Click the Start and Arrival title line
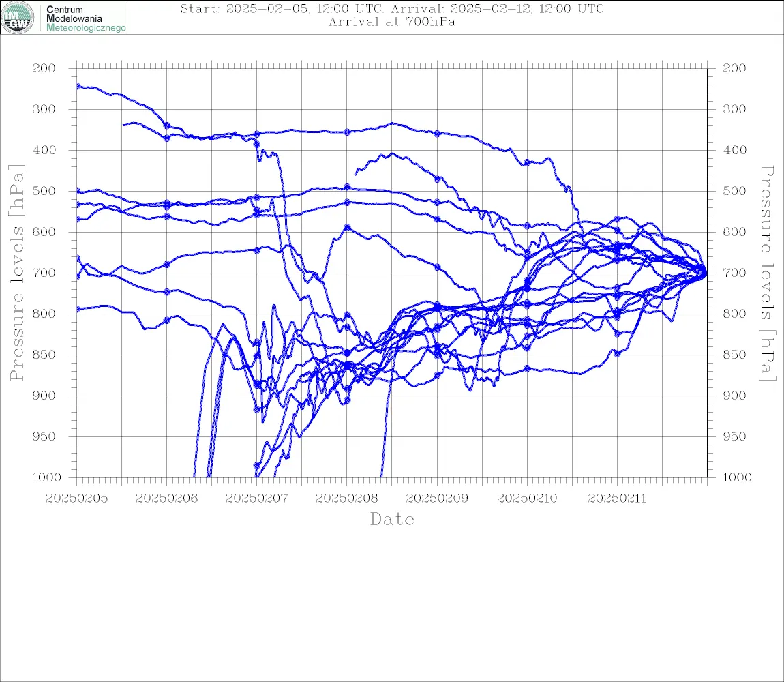 pos(392,8)
